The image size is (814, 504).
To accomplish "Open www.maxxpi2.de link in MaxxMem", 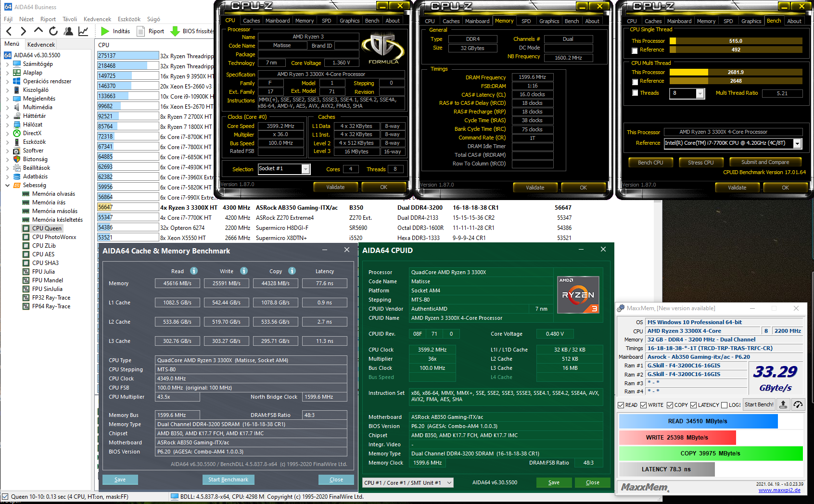I will pyautogui.click(x=779, y=490).
